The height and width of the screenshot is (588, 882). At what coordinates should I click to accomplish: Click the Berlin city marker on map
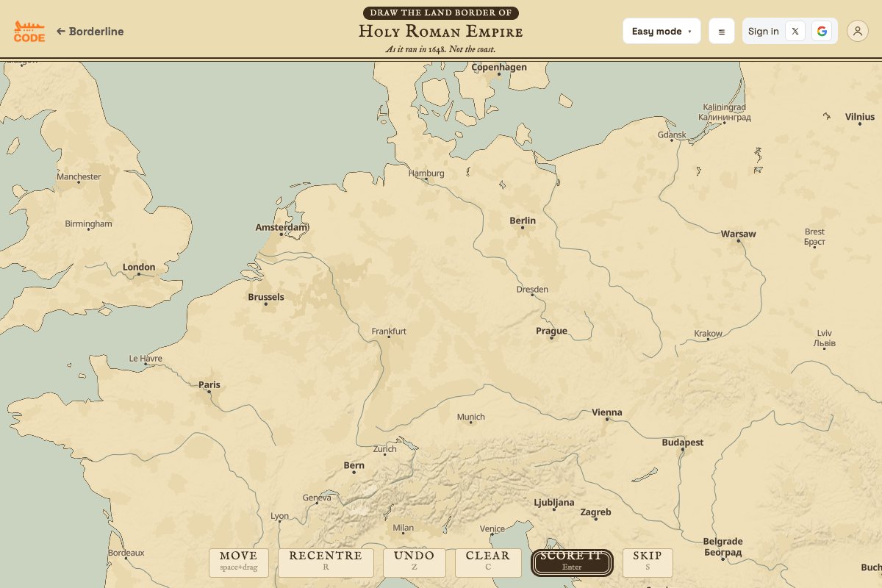click(x=523, y=228)
